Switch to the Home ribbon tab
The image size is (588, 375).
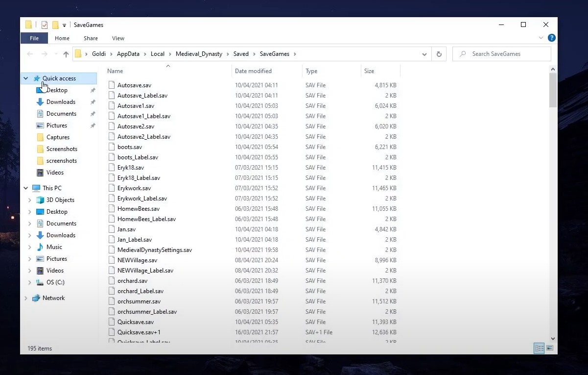(x=62, y=38)
